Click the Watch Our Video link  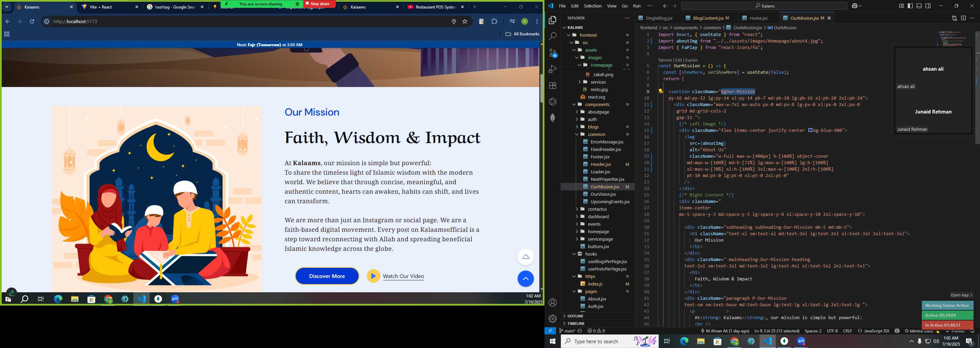[x=403, y=276]
